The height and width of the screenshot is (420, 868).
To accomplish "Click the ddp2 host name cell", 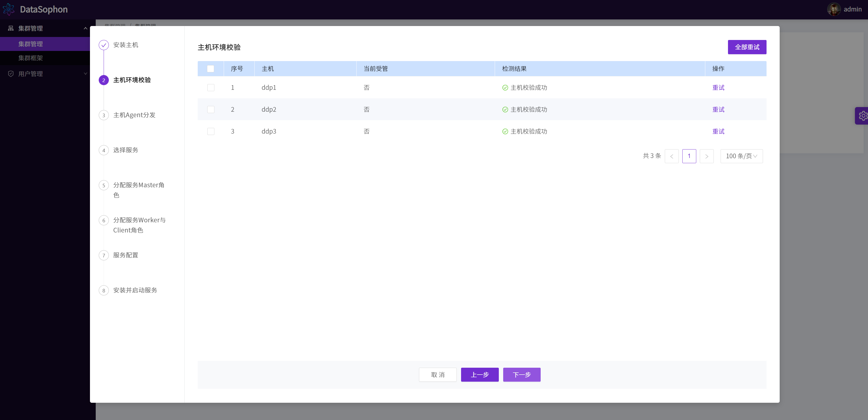I will point(269,110).
